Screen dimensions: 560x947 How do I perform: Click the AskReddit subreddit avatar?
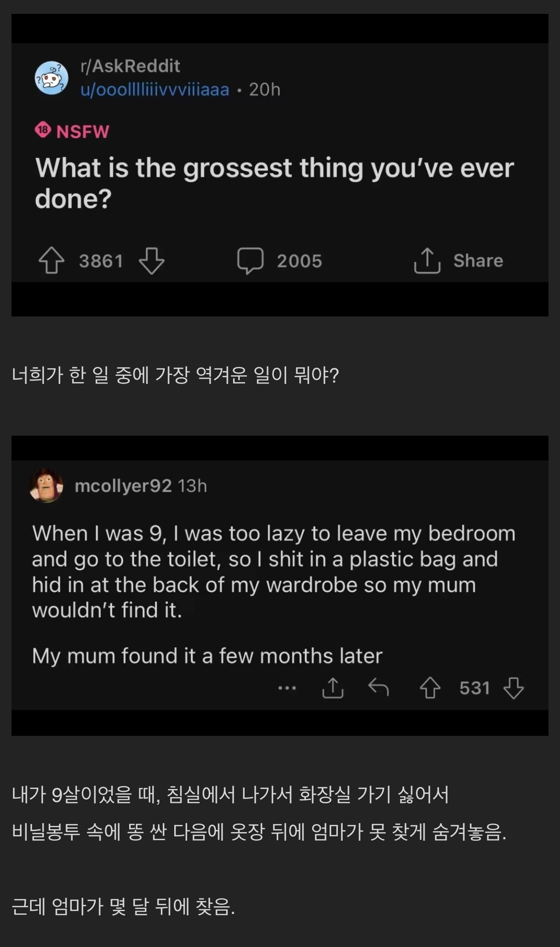pyautogui.click(x=51, y=78)
